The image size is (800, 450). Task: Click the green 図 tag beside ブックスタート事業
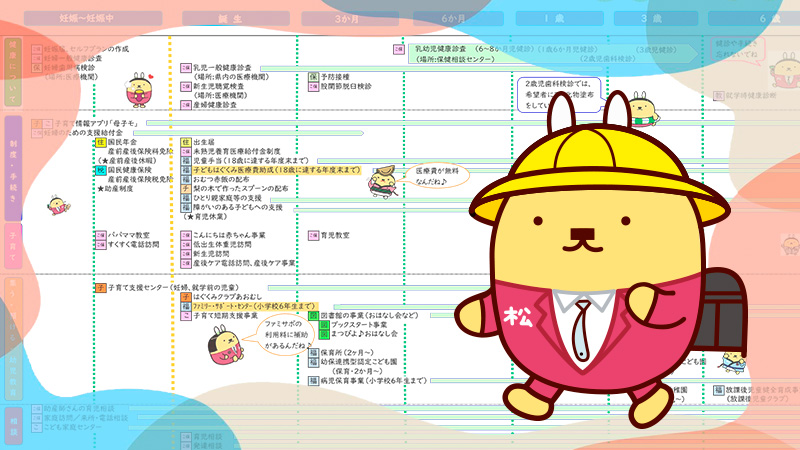coord(324,325)
